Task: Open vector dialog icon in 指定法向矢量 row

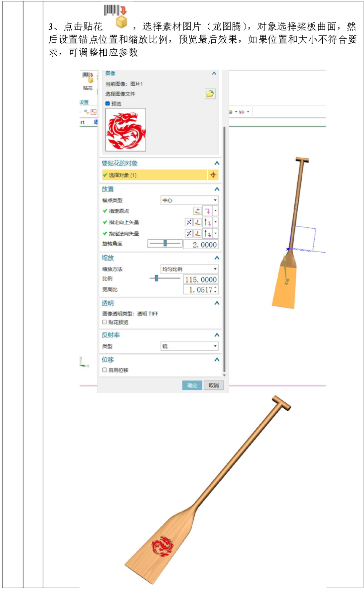Action: pyautogui.click(x=197, y=233)
